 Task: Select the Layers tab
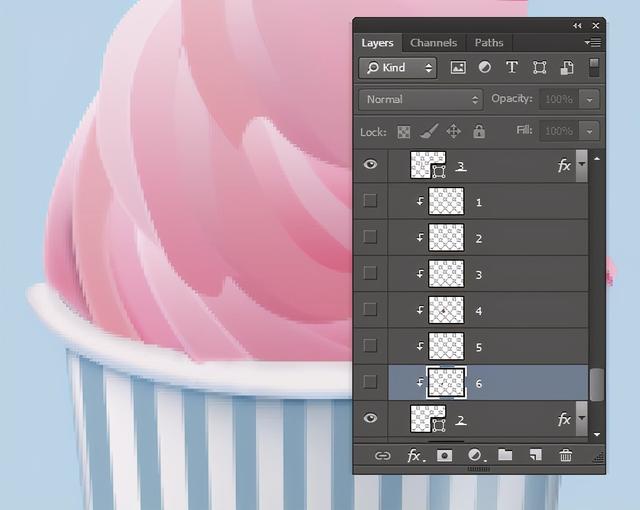tap(377, 43)
